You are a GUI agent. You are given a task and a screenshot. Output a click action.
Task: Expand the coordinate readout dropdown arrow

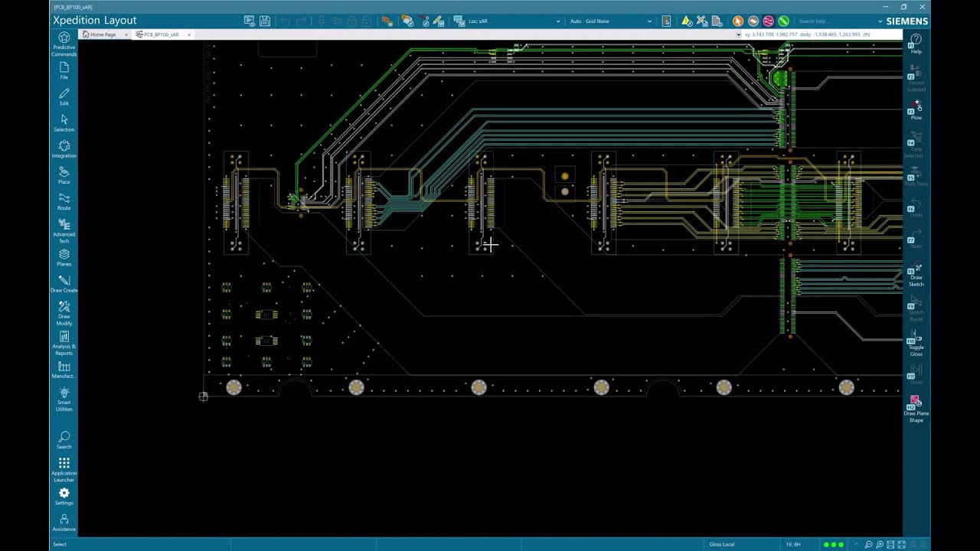(x=739, y=34)
